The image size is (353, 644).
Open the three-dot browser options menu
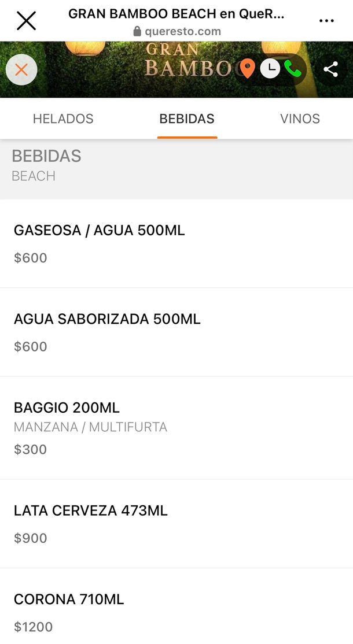tap(326, 21)
